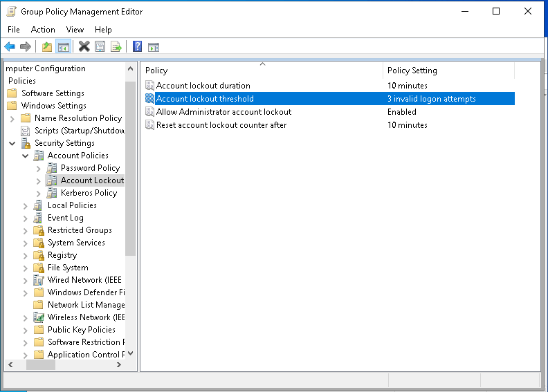Click the Delete X toolbar icon
Screen dimensions: 548x392
click(x=84, y=47)
